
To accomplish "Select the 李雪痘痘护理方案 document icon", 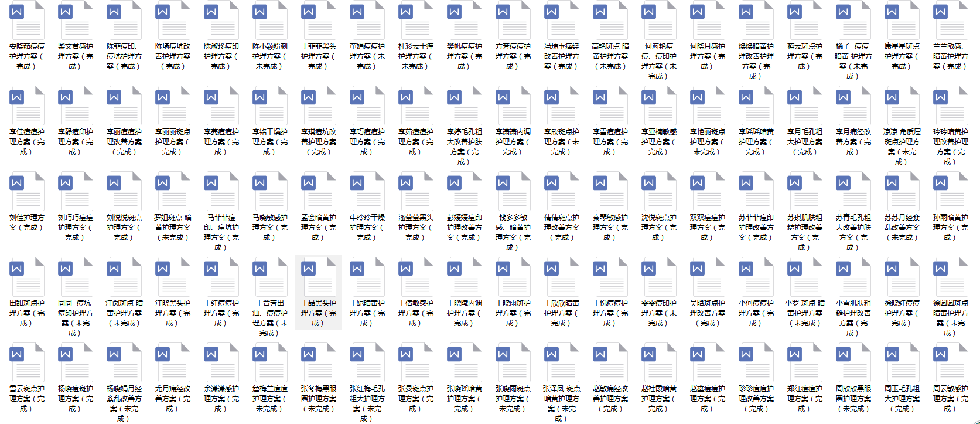I will [x=610, y=106].
